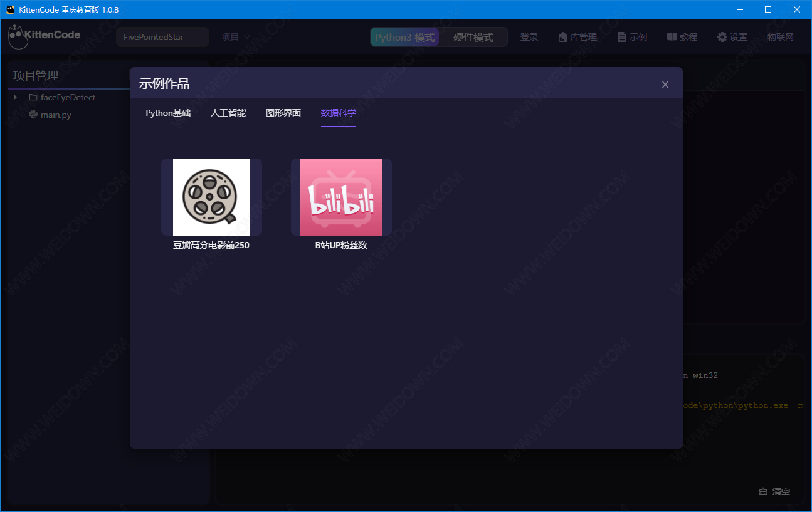This screenshot has height=512, width=812.
Task: Select the main.py Python file icon
Action: (33, 115)
